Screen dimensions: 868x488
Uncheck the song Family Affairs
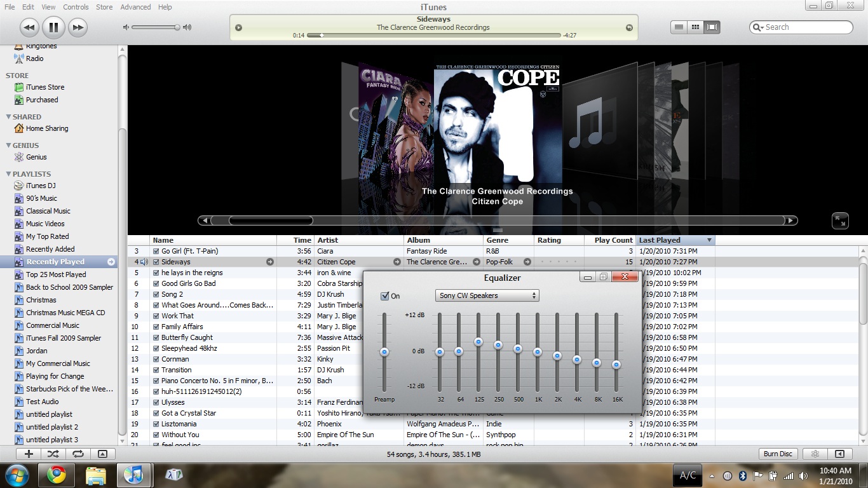tap(156, 327)
